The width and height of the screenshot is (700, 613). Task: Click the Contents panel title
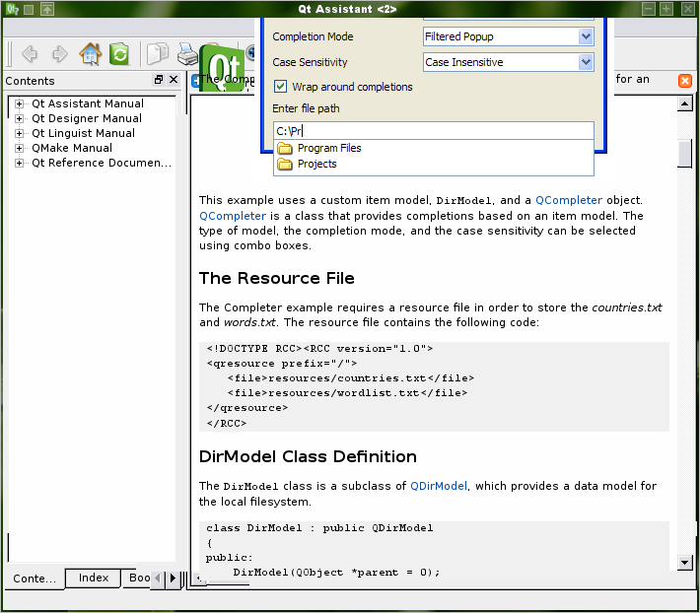click(x=30, y=81)
